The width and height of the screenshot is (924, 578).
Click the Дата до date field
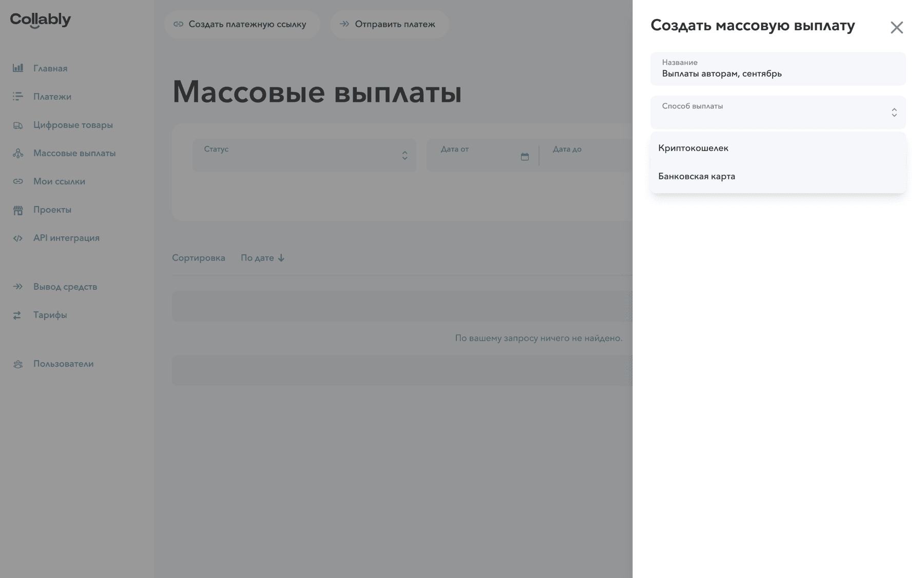point(586,155)
